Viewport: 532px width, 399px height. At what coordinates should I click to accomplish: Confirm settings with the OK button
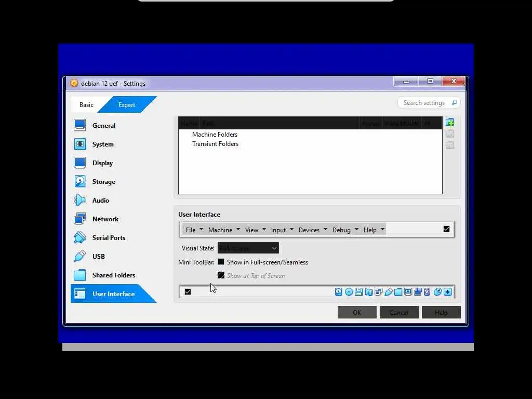[357, 312]
